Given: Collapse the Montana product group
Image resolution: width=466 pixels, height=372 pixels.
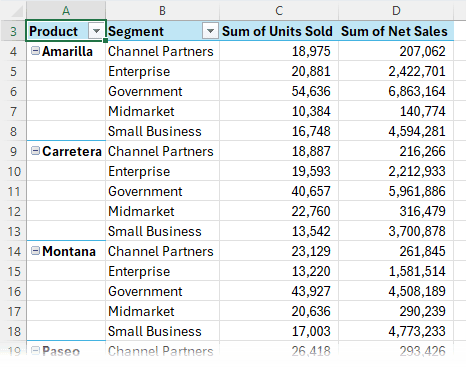Looking at the screenshot, I should 35,251.
